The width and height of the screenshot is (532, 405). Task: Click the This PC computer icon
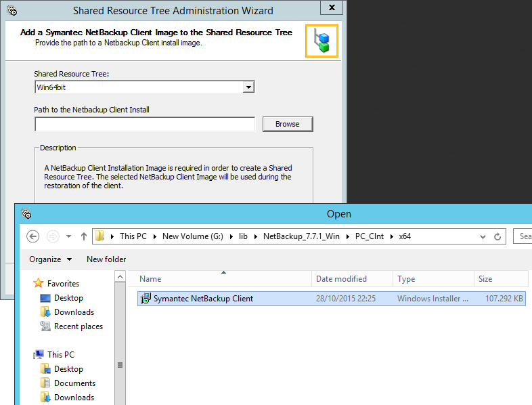[x=39, y=354]
